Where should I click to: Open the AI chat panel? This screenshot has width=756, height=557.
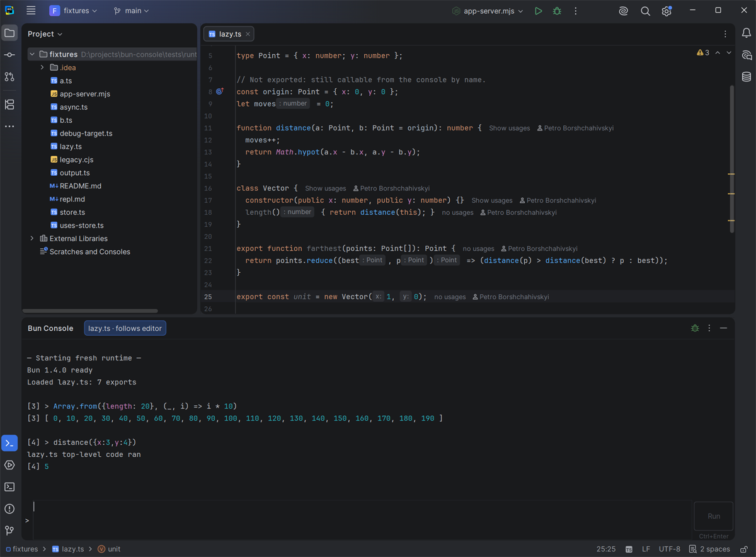(x=747, y=55)
